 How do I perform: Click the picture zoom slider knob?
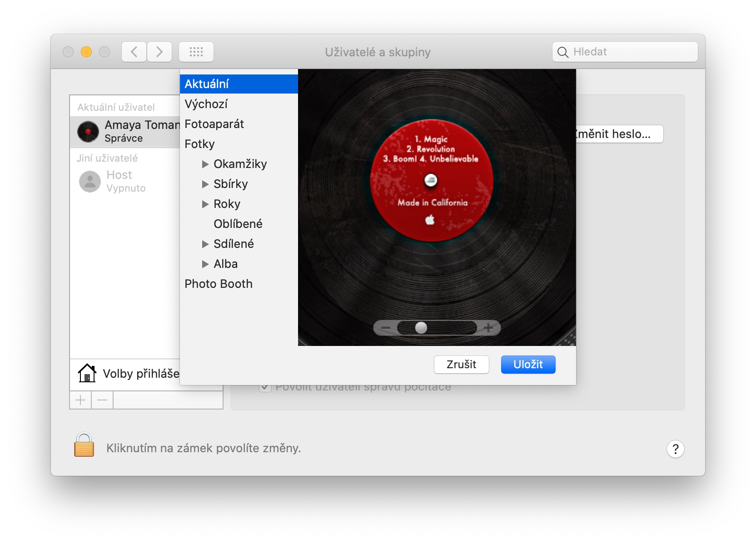(x=421, y=328)
